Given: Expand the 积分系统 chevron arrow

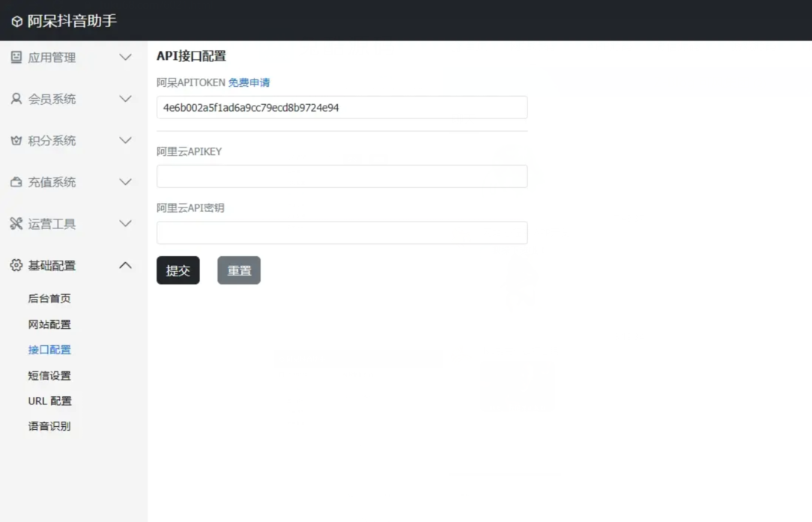Looking at the screenshot, I should [126, 141].
